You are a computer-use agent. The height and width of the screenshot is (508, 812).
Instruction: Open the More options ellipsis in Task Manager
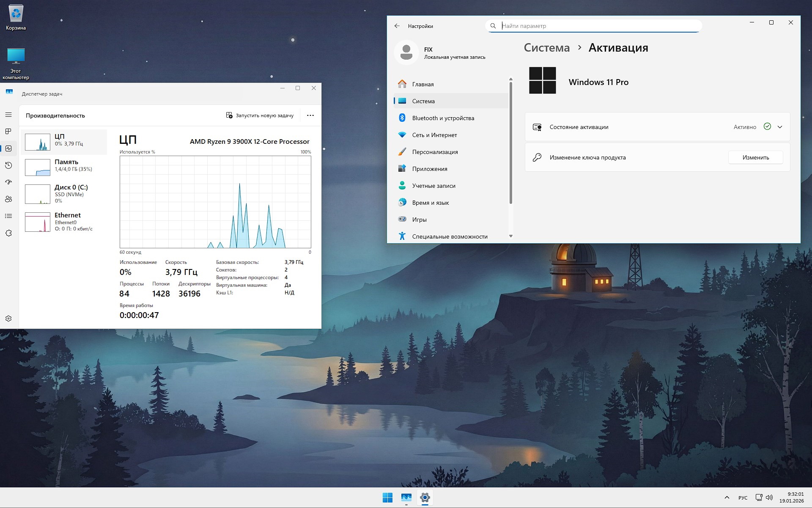[x=310, y=115]
